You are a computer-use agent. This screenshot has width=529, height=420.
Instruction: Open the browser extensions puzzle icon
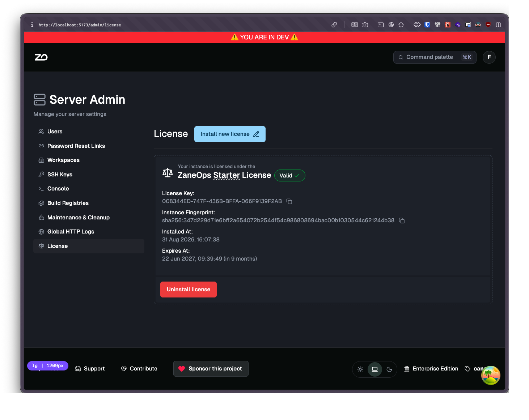point(417,25)
